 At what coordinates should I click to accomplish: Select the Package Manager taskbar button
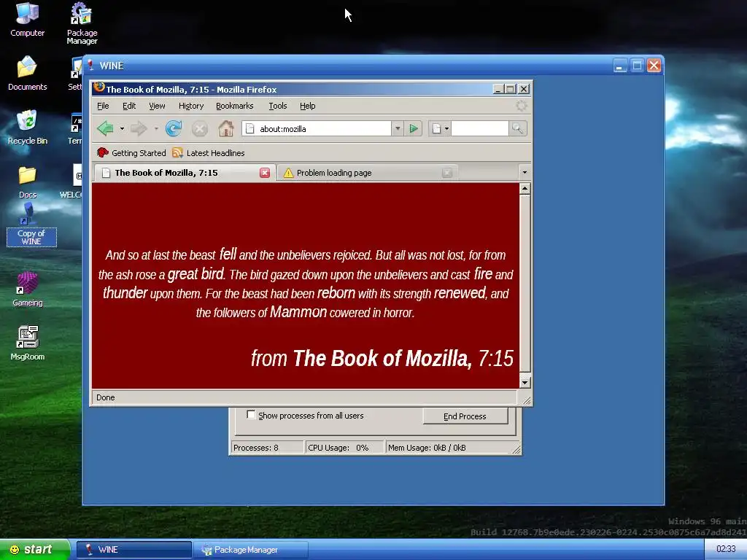[251, 550]
